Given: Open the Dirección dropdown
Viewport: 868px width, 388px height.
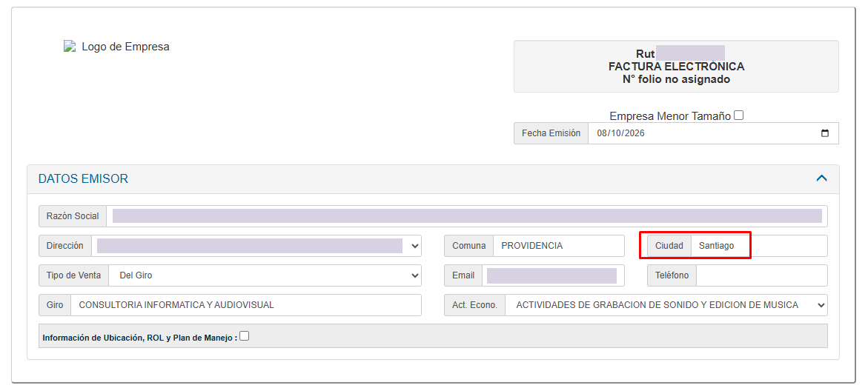Looking at the screenshot, I should pyautogui.click(x=257, y=246).
